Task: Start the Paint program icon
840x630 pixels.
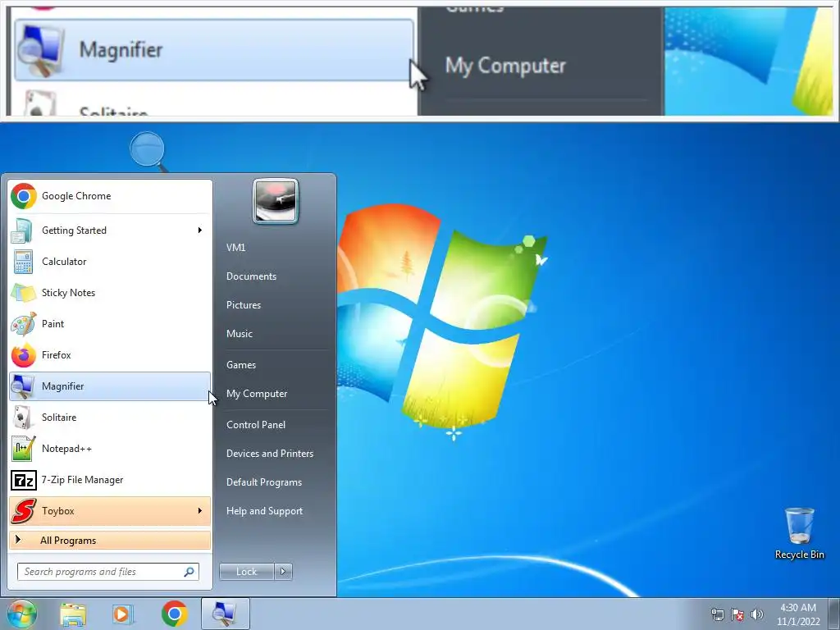Action: point(23,324)
